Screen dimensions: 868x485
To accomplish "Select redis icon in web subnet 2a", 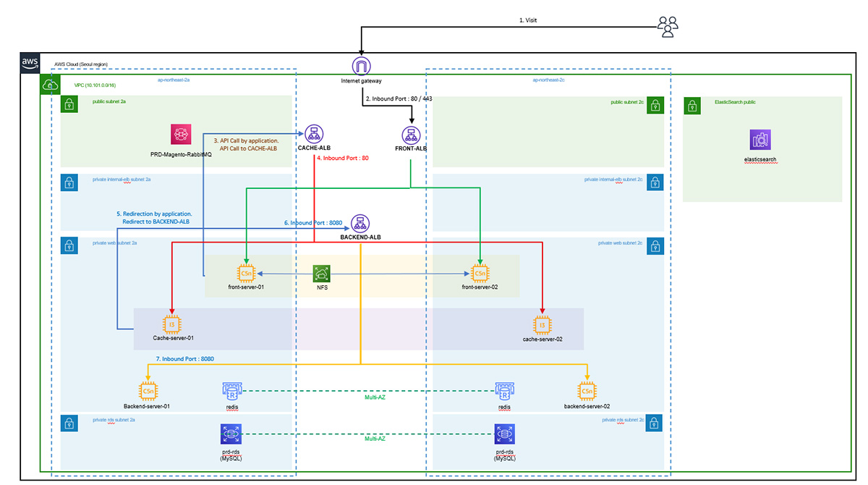I will (231, 392).
